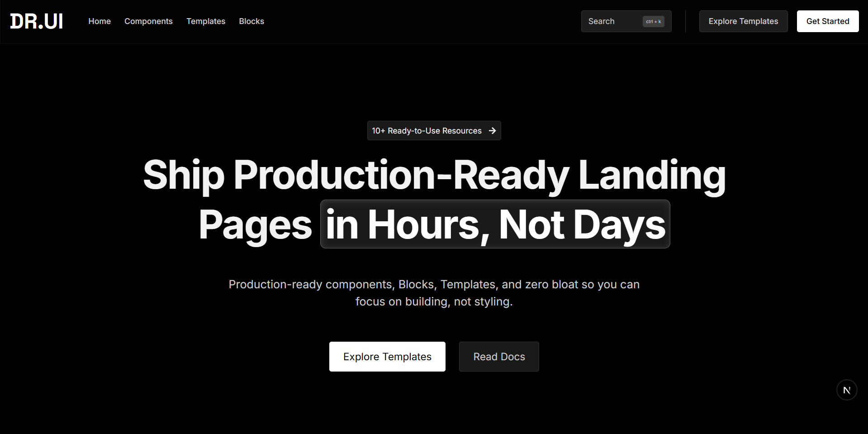Click the hero Explore Templates button
This screenshot has width=868, height=434.
click(387, 357)
